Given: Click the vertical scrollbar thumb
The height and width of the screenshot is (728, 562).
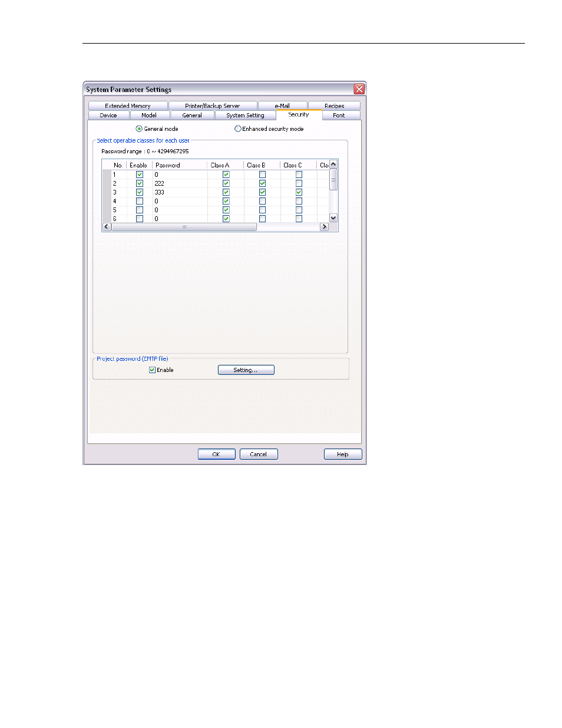Looking at the screenshot, I should (x=333, y=179).
